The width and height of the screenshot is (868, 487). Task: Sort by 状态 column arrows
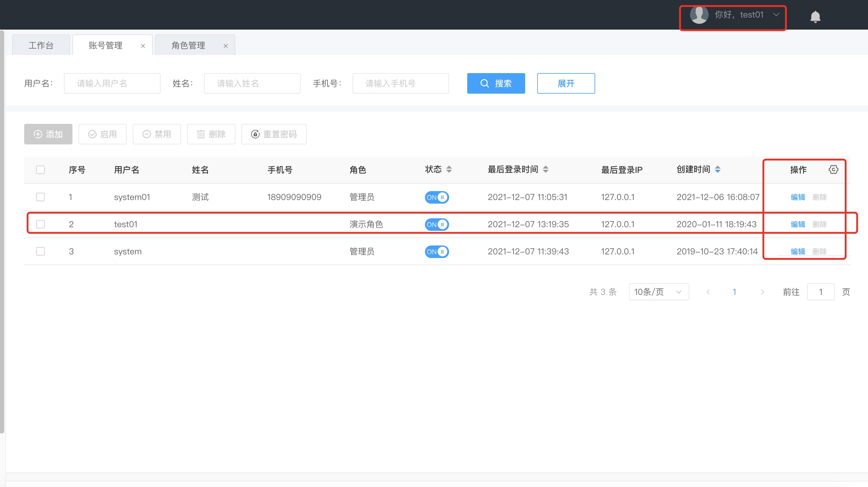click(449, 169)
